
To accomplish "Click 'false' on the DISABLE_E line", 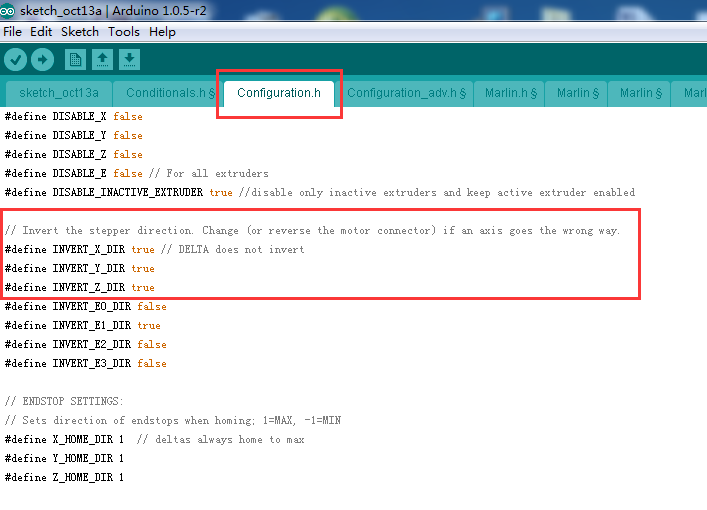I will (128, 174).
